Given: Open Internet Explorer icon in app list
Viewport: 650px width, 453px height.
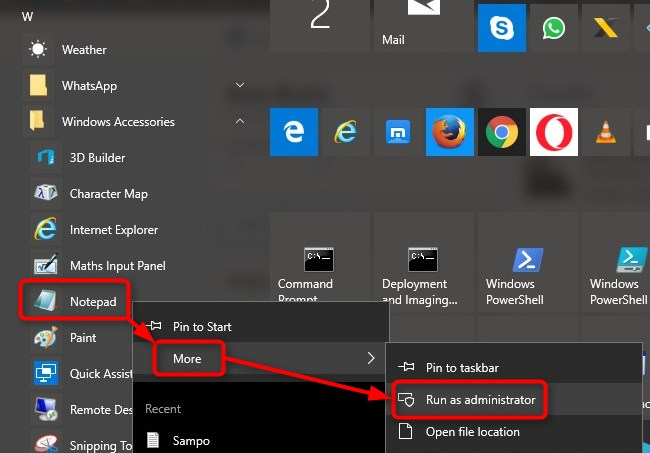Looking at the screenshot, I should coord(46,229).
